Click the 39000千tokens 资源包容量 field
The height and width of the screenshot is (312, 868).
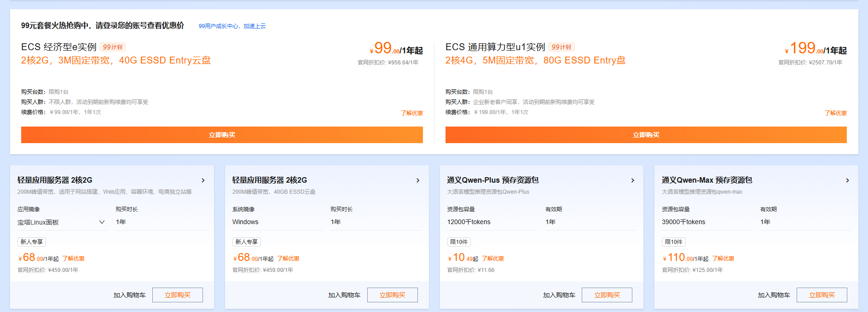click(707, 222)
